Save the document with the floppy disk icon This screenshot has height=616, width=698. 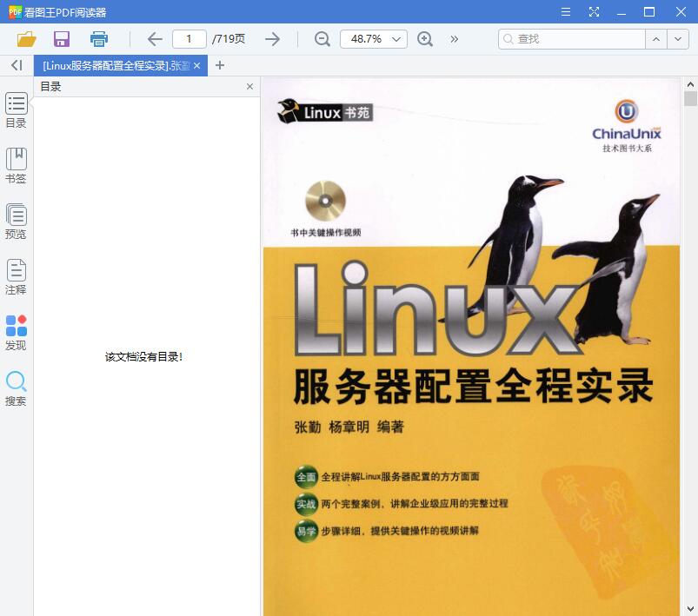pyautogui.click(x=62, y=39)
